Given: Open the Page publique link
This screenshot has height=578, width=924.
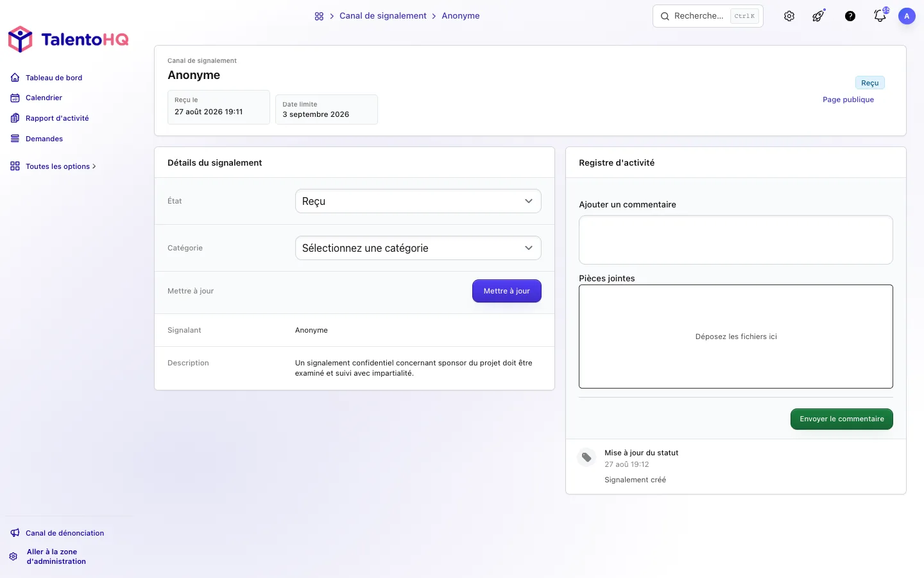Looking at the screenshot, I should click(848, 100).
